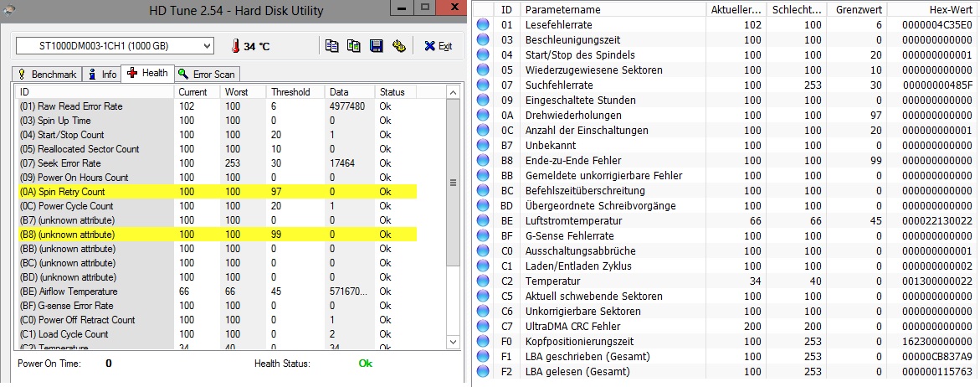Save screenshot with the floppy disk icon

tap(376, 45)
